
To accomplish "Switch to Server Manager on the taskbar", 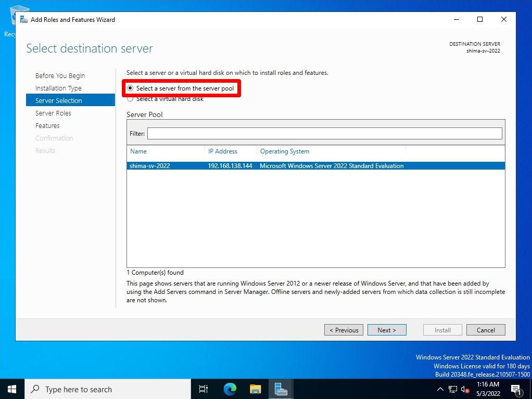I will (281, 389).
